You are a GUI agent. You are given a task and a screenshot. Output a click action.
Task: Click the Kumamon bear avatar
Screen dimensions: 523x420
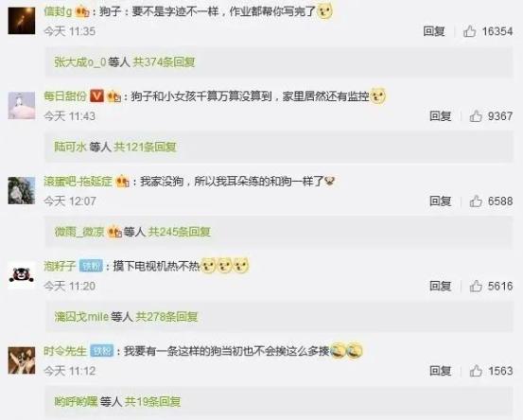[x=22, y=275]
